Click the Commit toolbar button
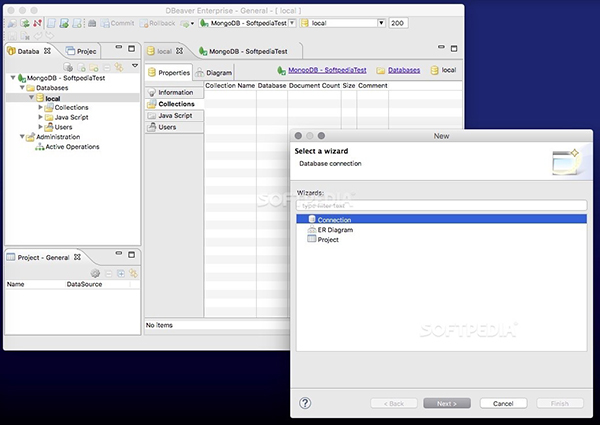Viewport: 600px width, 425px height. [x=117, y=22]
